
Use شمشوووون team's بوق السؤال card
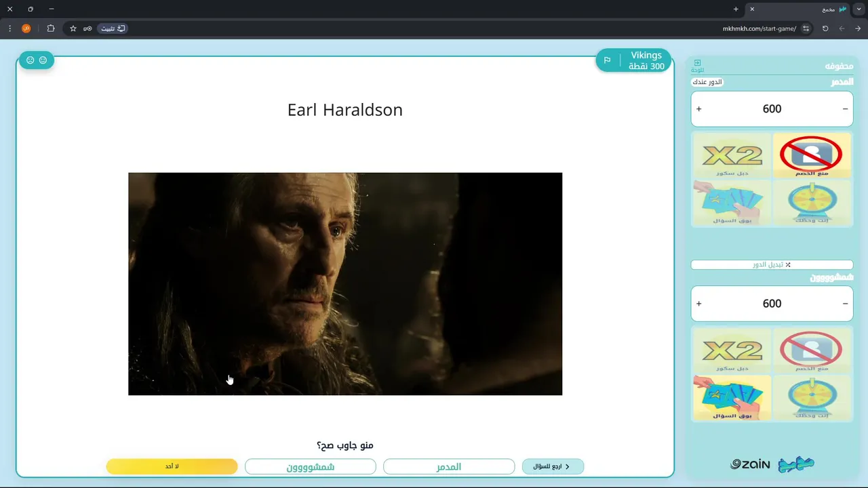point(732,397)
